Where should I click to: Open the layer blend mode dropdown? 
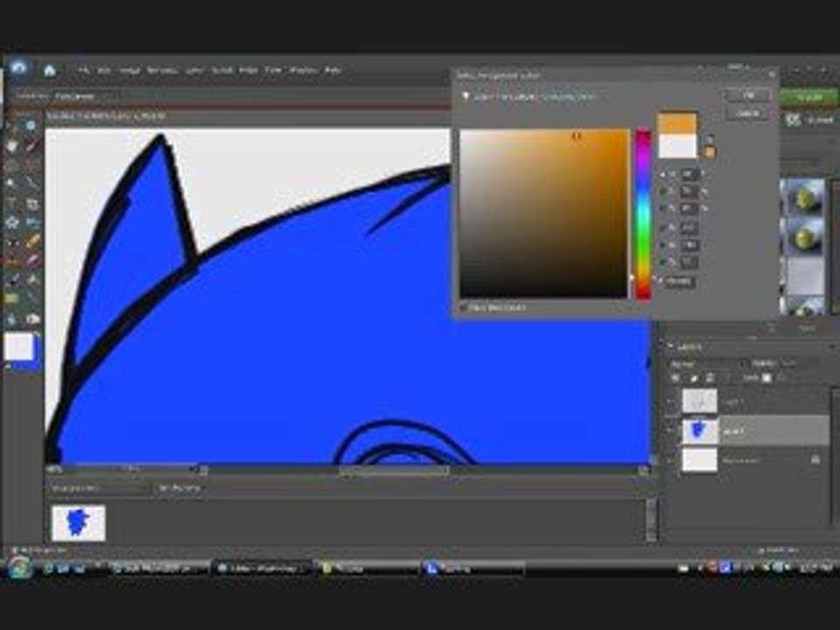click(x=707, y=364)
